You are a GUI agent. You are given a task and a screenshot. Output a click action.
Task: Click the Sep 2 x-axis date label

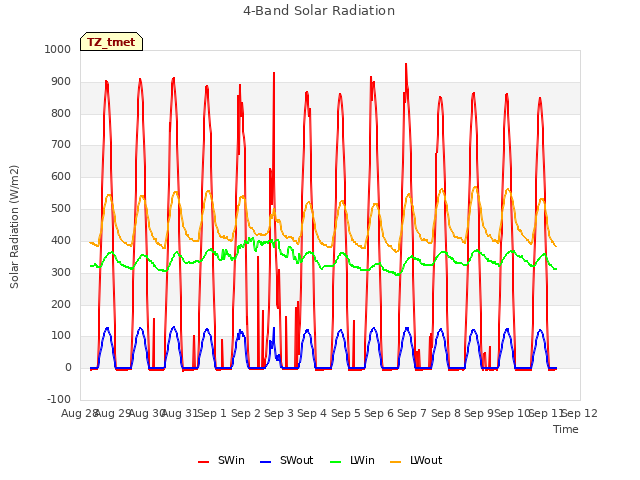[246, 413]
